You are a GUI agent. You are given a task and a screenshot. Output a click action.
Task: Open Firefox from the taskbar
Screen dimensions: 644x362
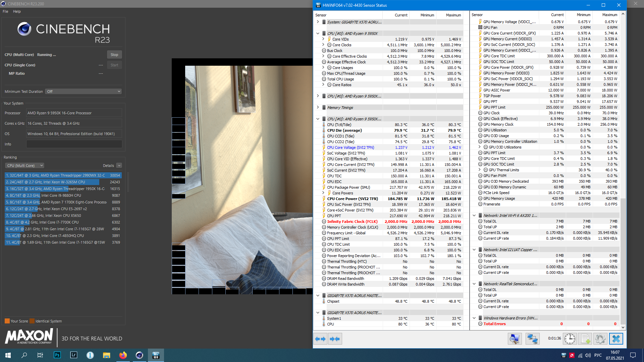click(x=123, y=355)
